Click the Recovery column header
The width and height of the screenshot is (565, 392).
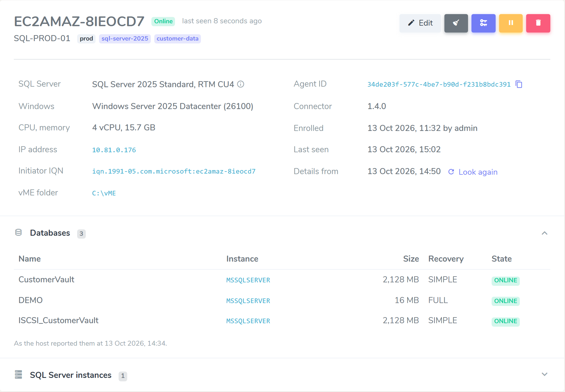click(x=446, y=259)
